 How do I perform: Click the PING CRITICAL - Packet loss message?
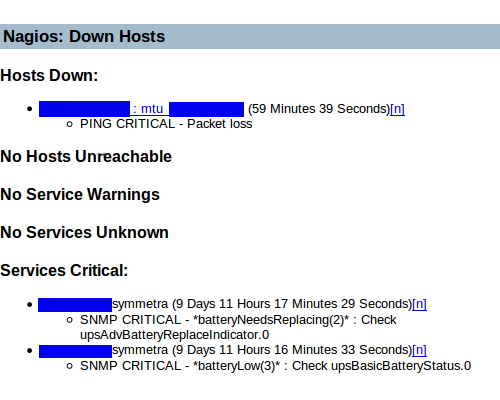(166, 124)
